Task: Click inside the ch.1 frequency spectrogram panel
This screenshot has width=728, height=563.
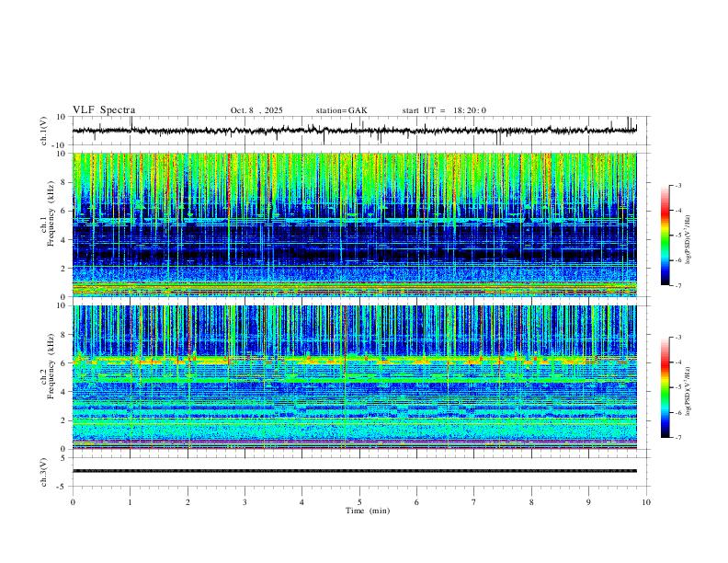Action: [355, 224]
